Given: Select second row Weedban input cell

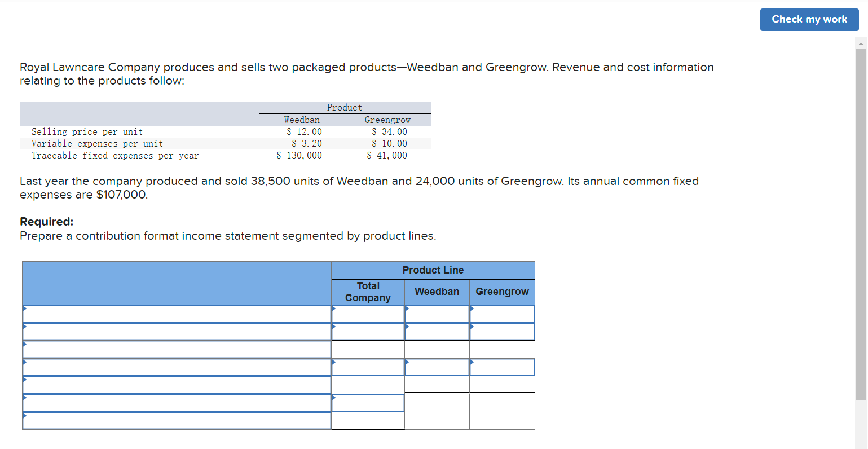Looking at the screenshot, I should point(437,332).
